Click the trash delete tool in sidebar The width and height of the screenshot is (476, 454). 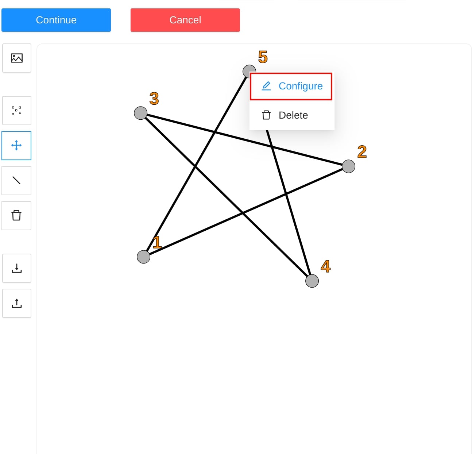pyautogui.click(x=16, y=216)
